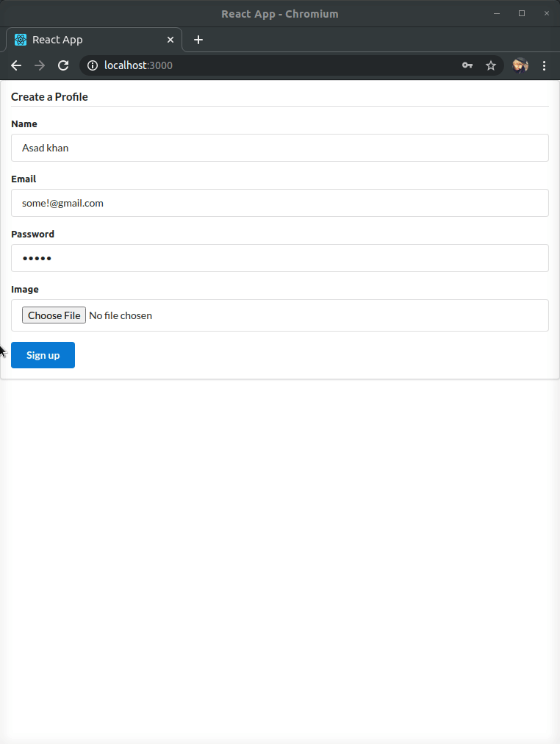Click the Choose File button
This screenshot has height=744, width=560.
(x=54, y=315)
